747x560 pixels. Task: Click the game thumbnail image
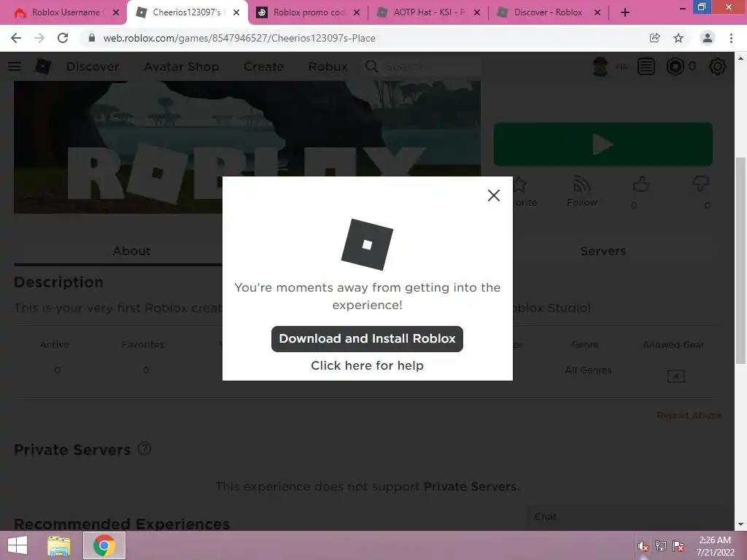(247, 147)
